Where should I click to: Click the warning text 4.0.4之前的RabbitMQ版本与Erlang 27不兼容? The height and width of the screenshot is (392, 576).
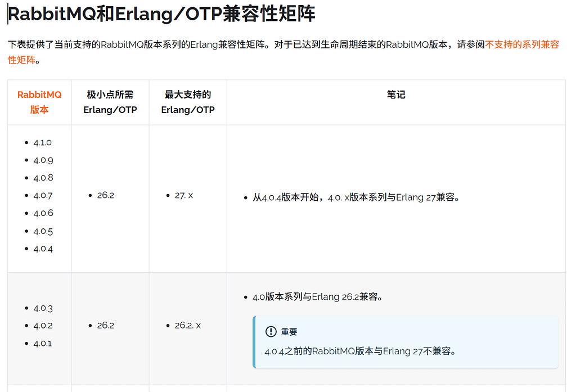click(359, 352)
